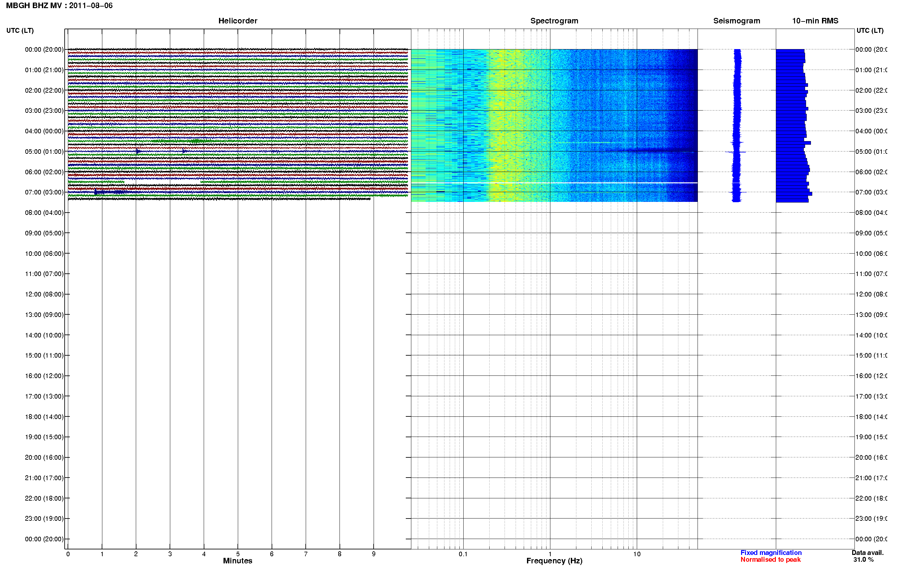The width and height of the screenshot is (924, 578).
Task: Click the left '00:00 (20:00)' top time label
Action: 44,50
